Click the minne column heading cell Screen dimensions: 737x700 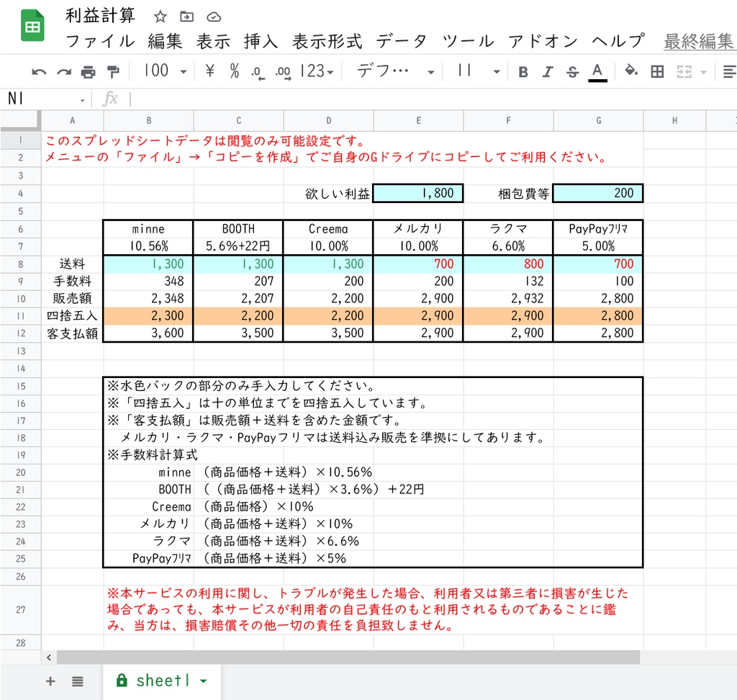coord(148,229)
